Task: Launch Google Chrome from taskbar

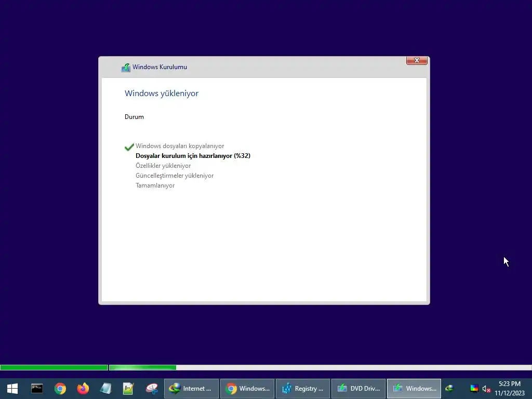Action: [x=60, y=389]
